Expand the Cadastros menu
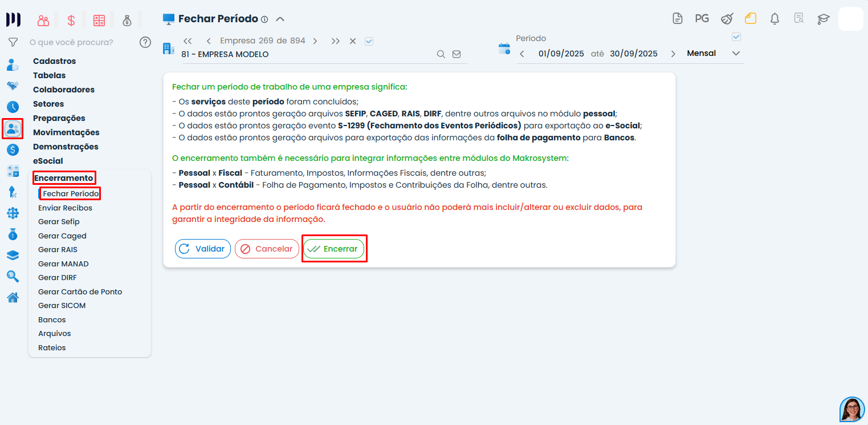 [54, 61]
